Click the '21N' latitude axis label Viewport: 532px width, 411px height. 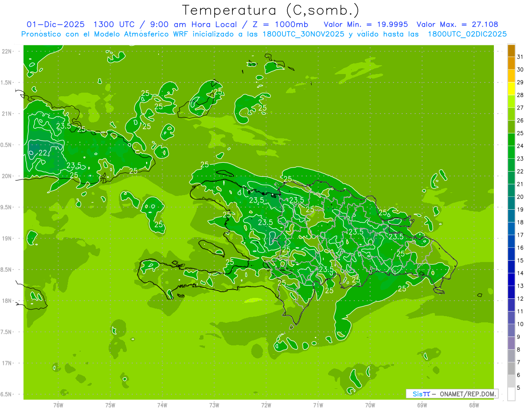[x=8, y=114]
